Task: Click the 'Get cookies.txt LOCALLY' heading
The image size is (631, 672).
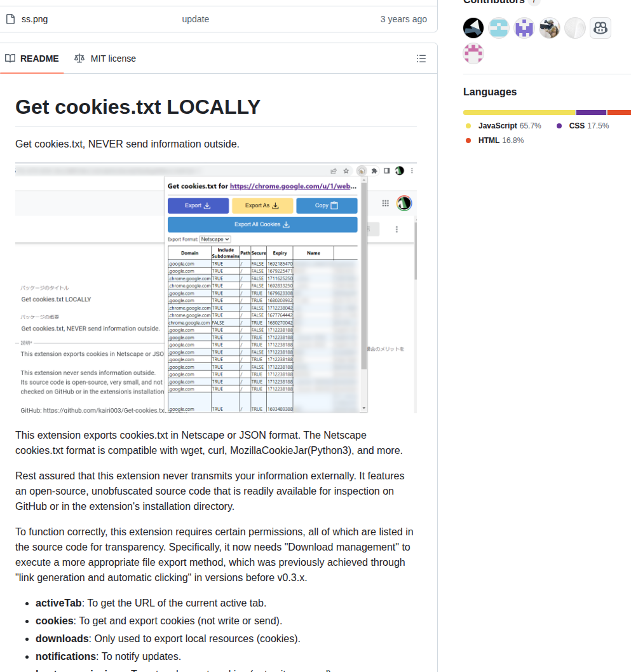Action: 138,107
